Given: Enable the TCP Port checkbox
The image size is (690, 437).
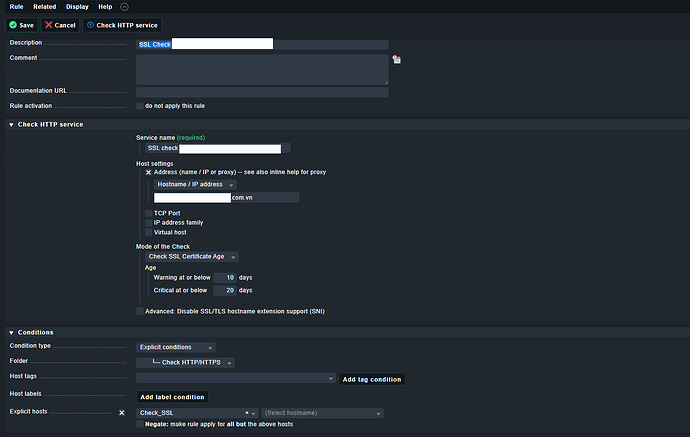Looking at the screenshot, I should (149, 213).
